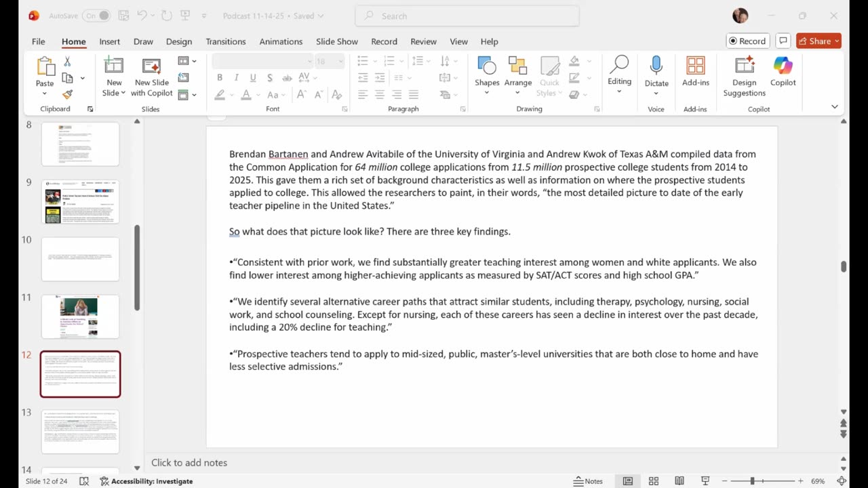Click the Comments icon beside Record
Screen dimensions: 868x488
tap(783, 41)
